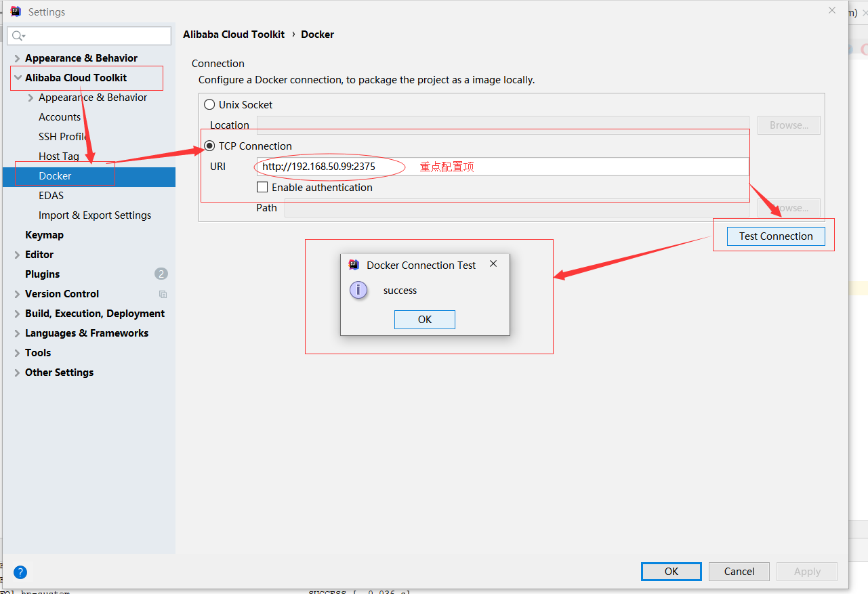The image size is (868, 594).
Task: Click the Cancel button
Action: tap(739, 572)
